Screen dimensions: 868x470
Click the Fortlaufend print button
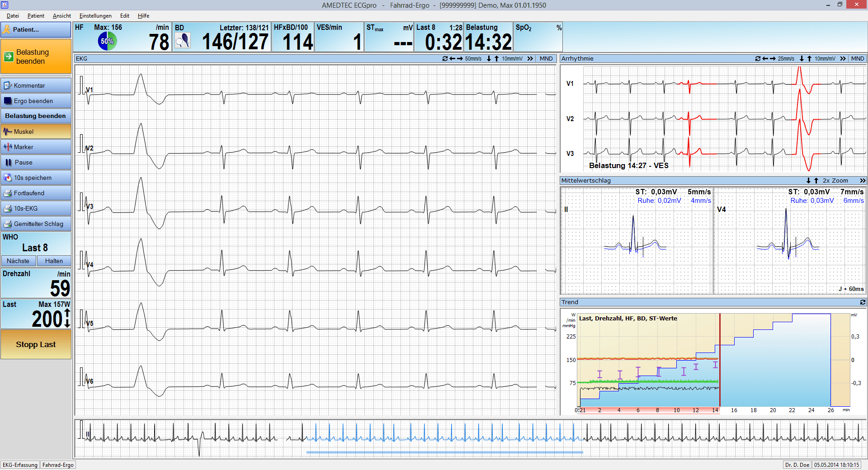(x=36, y=193)
